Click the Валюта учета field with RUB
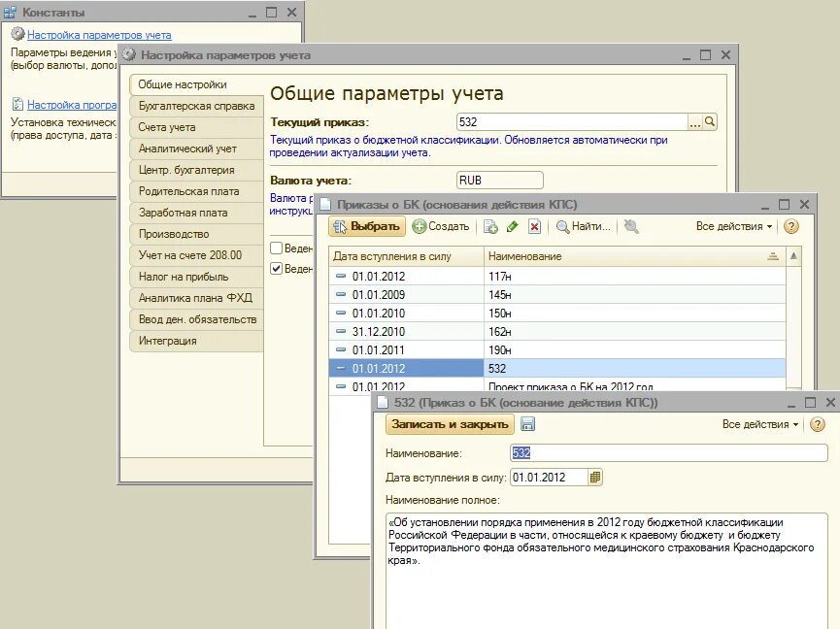Screen dimensions: 840x629 (500, 181)
